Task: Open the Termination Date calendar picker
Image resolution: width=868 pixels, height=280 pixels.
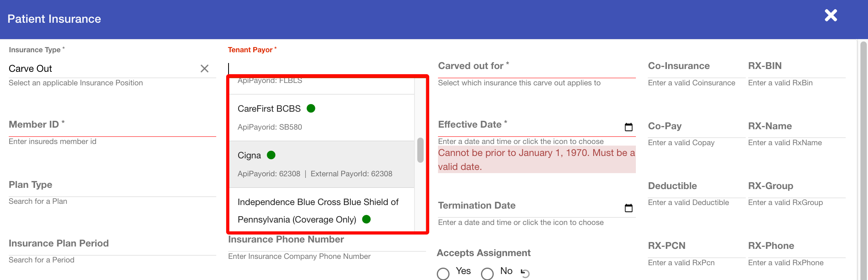Action: 628,208
